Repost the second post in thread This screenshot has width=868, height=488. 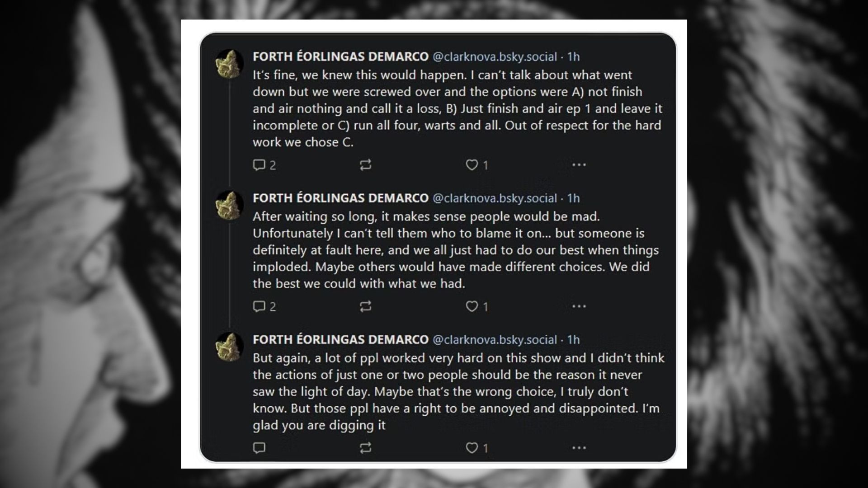[x=365, y=306]
